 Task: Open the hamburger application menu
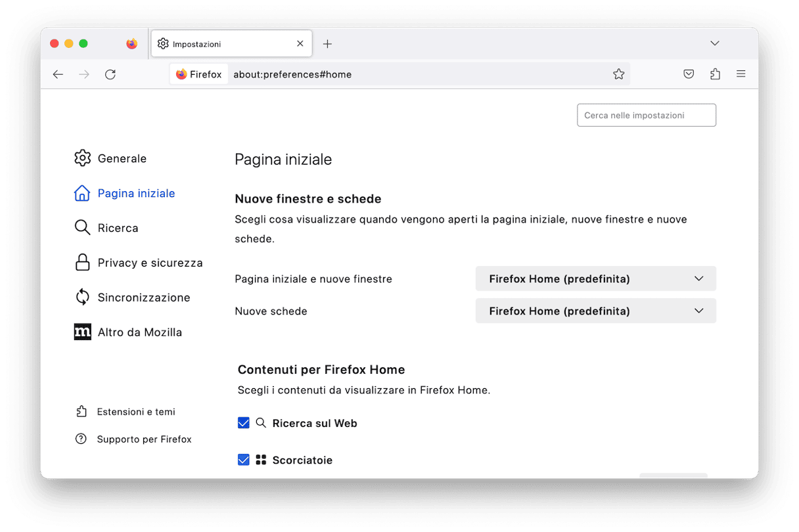pyautogui.click(x=741, y=74)
